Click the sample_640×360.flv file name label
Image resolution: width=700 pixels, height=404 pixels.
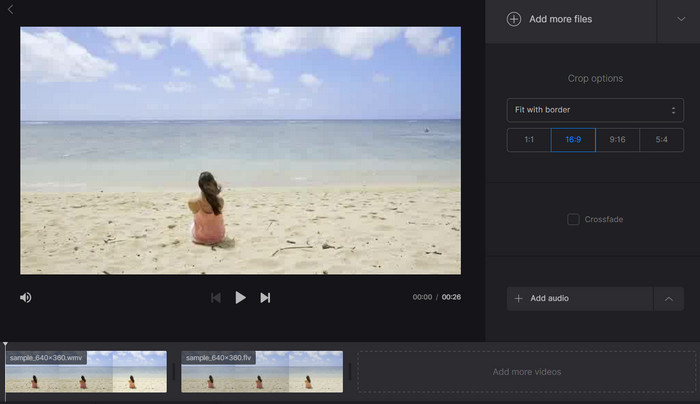218,358
